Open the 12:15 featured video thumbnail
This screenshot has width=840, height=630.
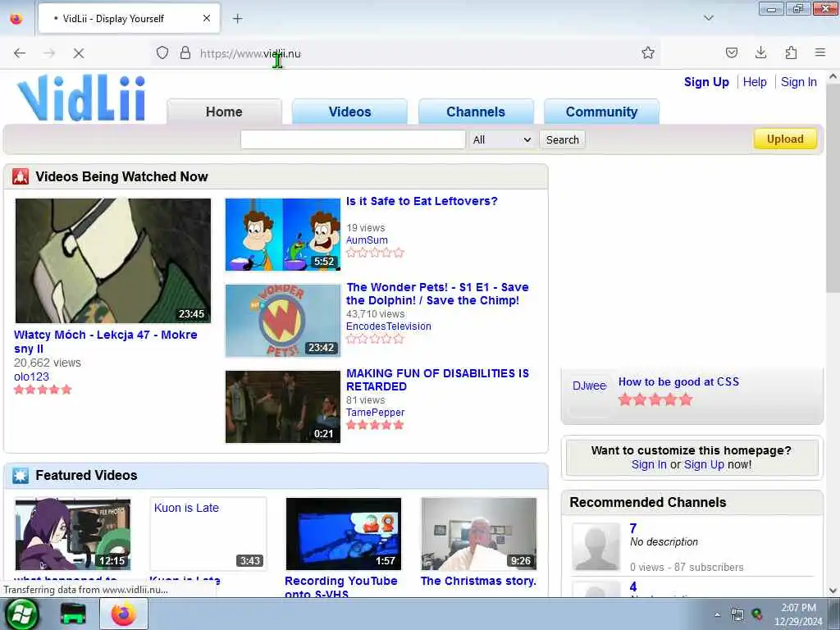[x=73, y=534]
